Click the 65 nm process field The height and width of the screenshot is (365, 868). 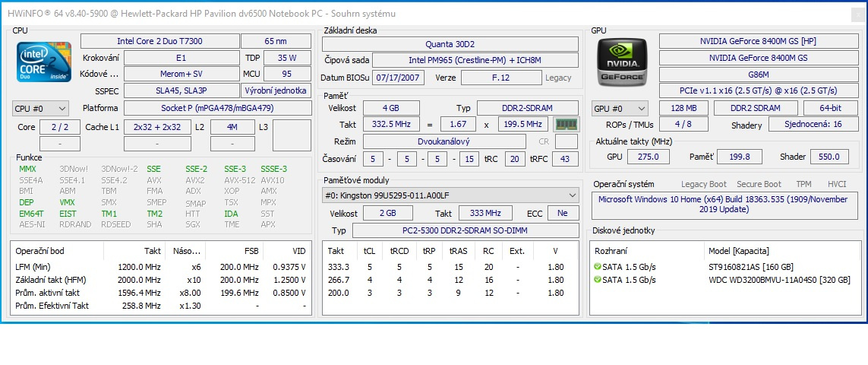(x=276, y=41)
